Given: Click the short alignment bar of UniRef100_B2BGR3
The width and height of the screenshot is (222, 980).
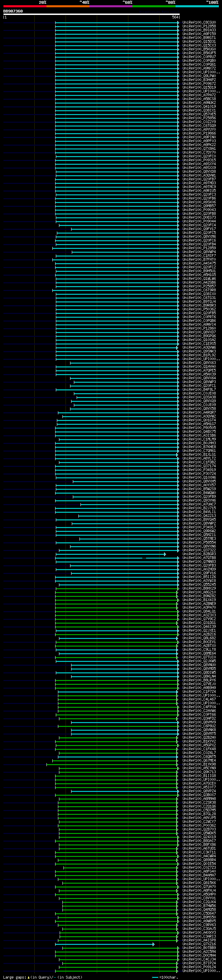Looking at the screenshot, I should point(111,554).
